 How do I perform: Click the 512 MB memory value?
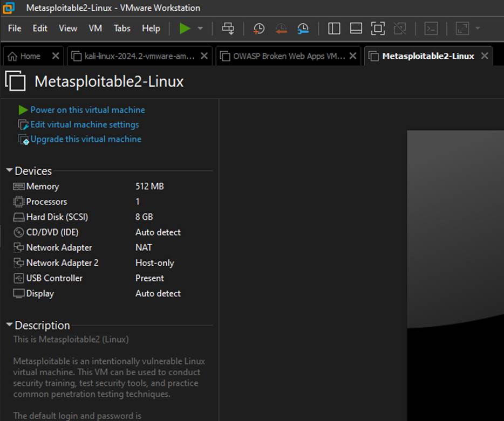pyautogui.click(x=149, y=187)
